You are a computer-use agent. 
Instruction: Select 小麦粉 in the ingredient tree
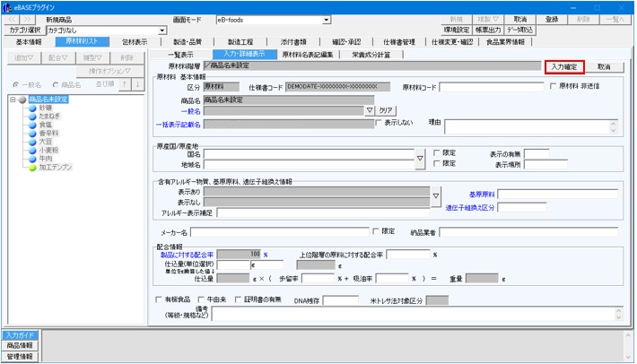[48, 150]
